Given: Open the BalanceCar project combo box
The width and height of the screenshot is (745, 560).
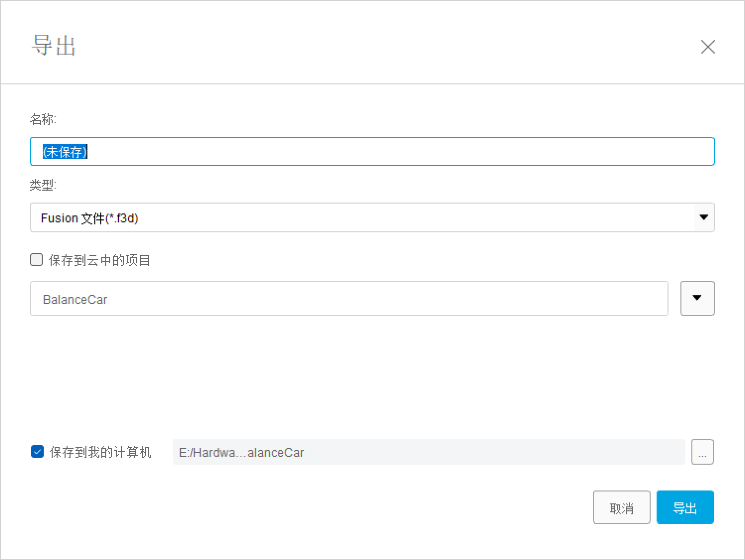Looking at the screenshot, I should point(349,298).
